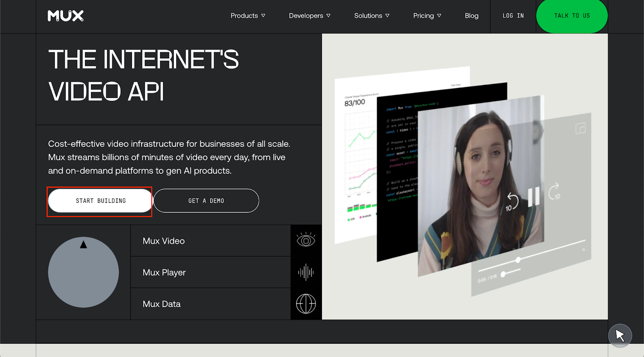Click the "Cost-effective video infrastructure" paragraph
The height and width of the screenshot is (357, 644).
(x=169, y=157)
